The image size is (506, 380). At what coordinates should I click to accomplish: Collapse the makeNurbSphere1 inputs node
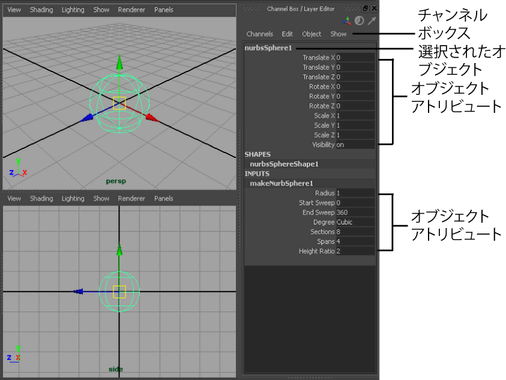pyautogui.click(x=282, y=183)
